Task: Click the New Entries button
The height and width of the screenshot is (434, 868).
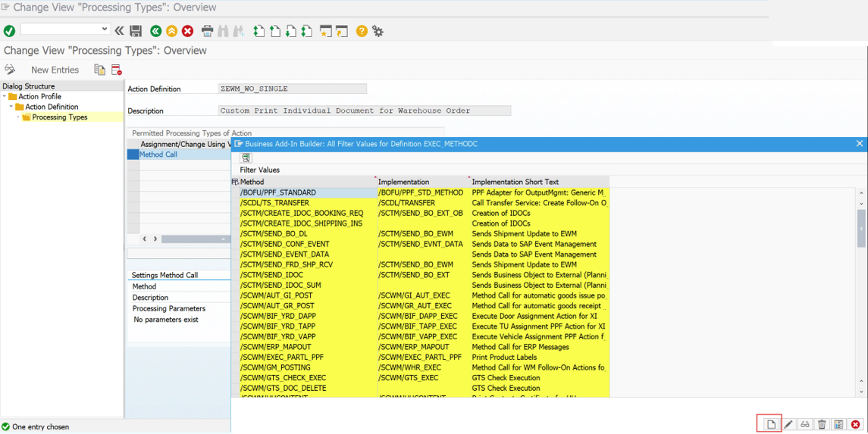Action: coord(55,70)
